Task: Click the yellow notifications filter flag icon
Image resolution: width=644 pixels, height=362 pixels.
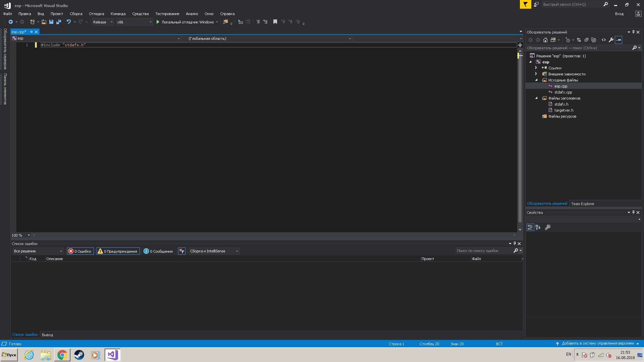Action: [x=525, y=4]
